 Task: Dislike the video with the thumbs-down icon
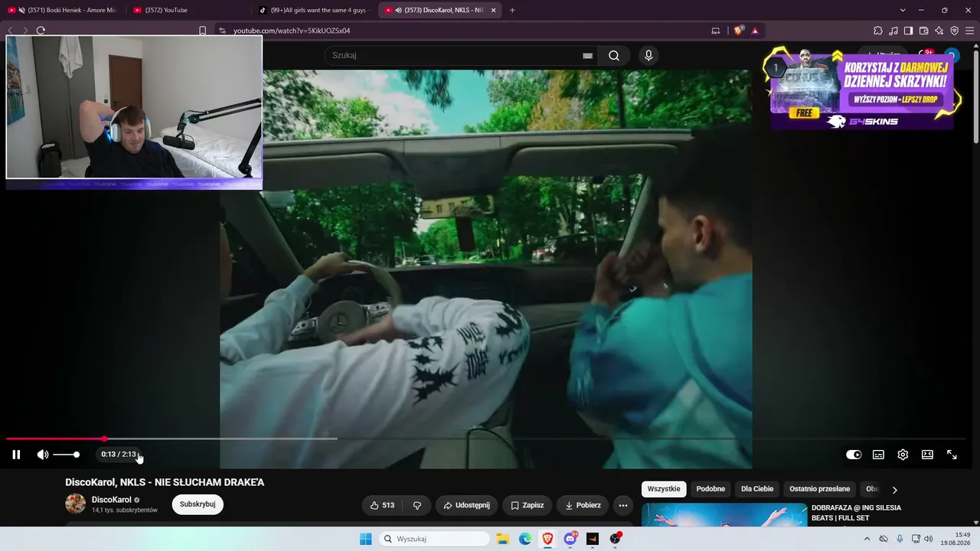click(417, 505)
